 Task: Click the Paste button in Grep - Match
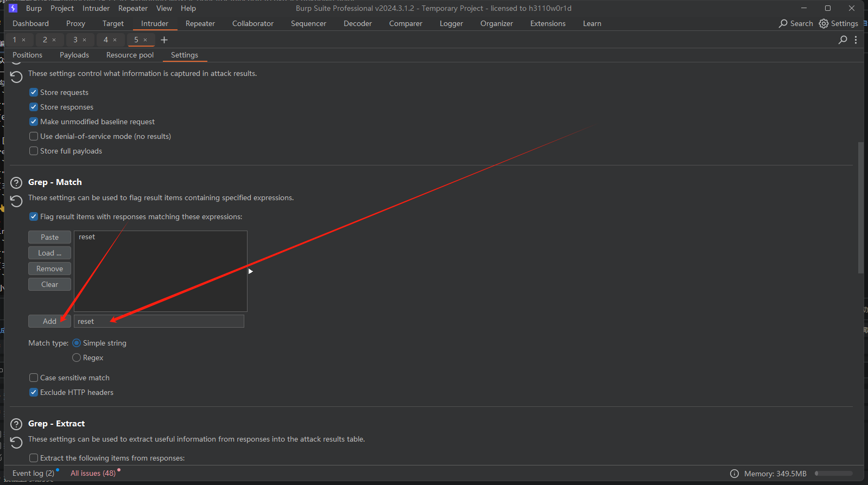pos(49,237)
